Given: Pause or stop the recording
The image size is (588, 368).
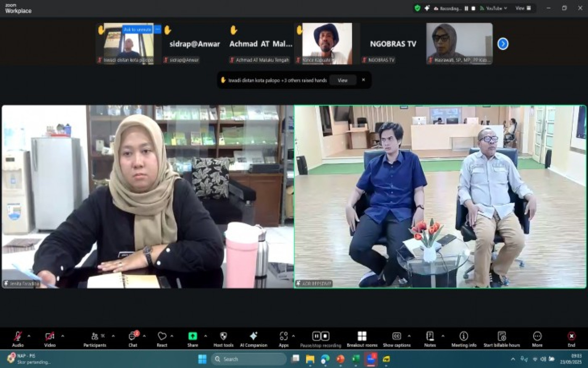Looking at the screenshot, I should point(320,339).
